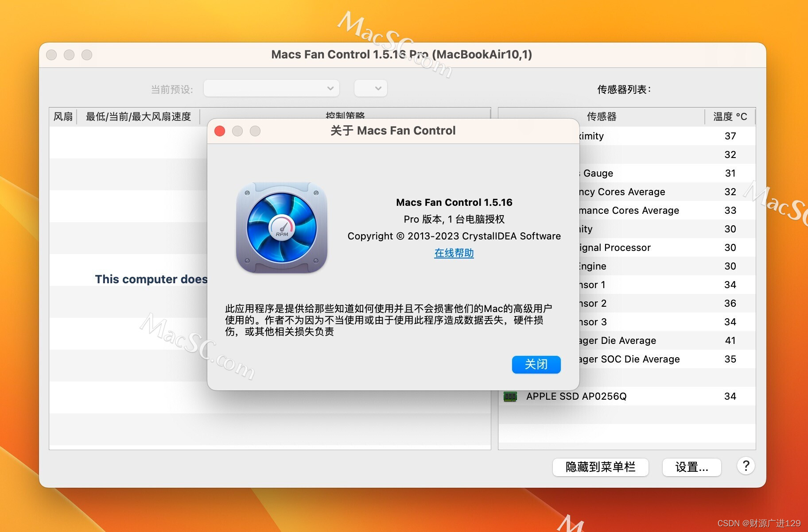The image size is (808, 532).
Task: Click the sensor 2 row value 36
Action: pos(730,304)
